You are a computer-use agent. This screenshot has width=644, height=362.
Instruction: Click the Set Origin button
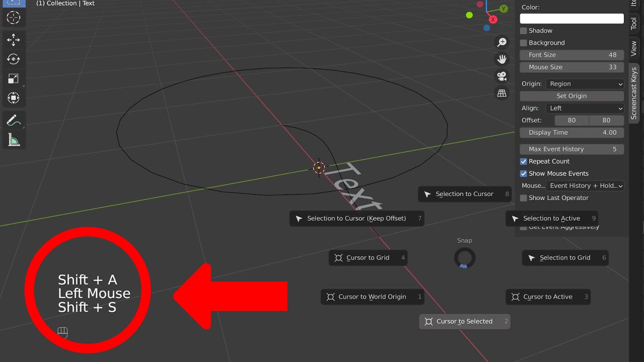click(572, 96)
